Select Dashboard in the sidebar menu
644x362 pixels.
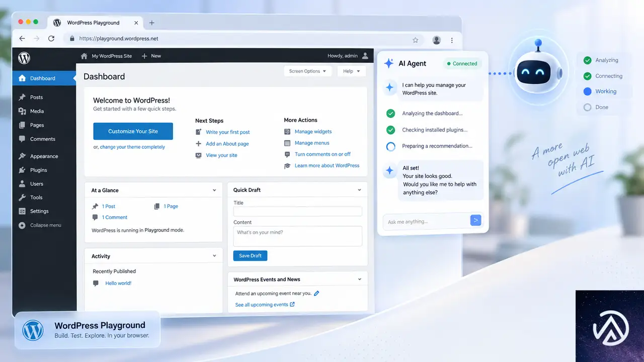coord(44,78)
